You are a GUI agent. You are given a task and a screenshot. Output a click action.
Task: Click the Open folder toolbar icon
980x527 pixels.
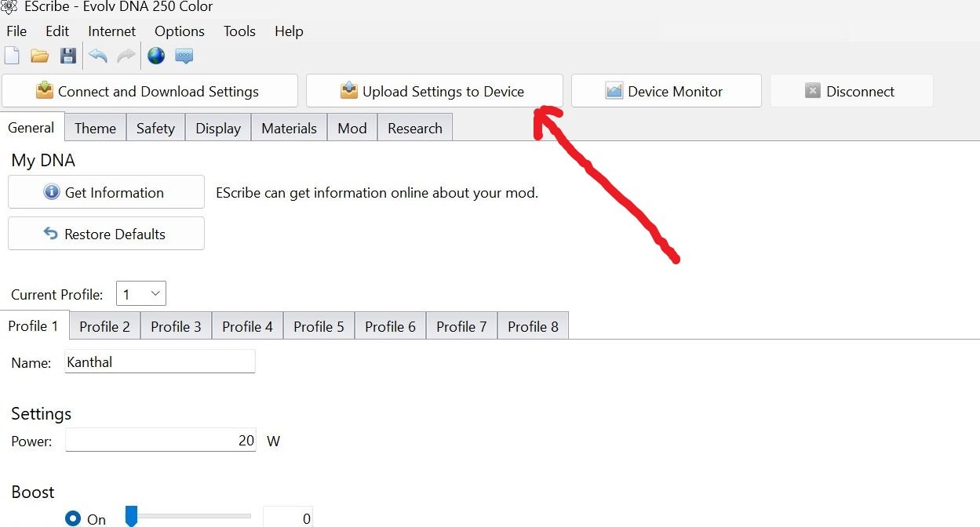click(39, 56)
